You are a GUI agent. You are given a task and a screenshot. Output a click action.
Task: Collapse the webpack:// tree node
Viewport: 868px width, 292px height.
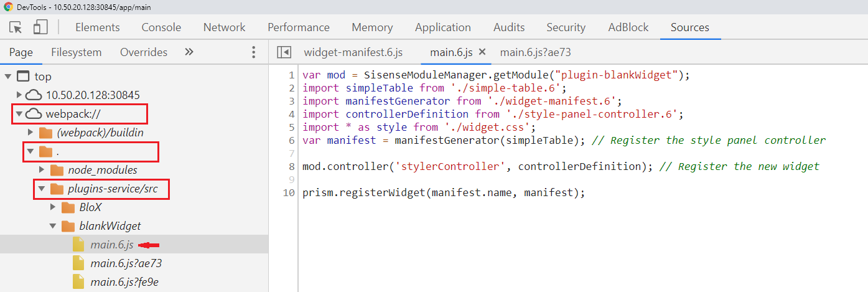click(19, 114)
